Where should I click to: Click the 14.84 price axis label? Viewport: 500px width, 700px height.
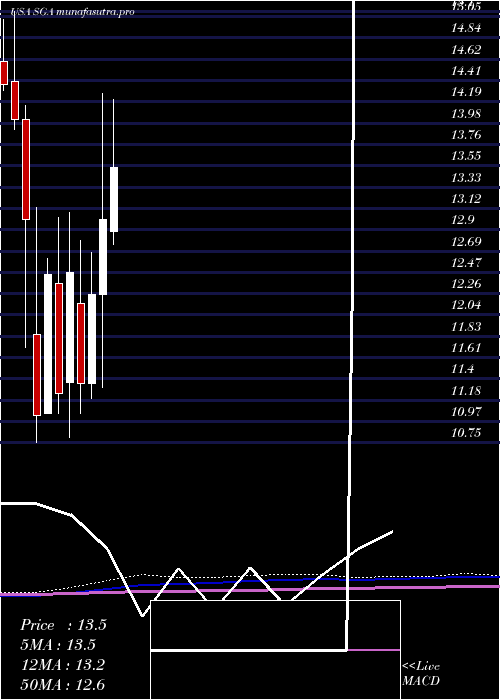466,28
